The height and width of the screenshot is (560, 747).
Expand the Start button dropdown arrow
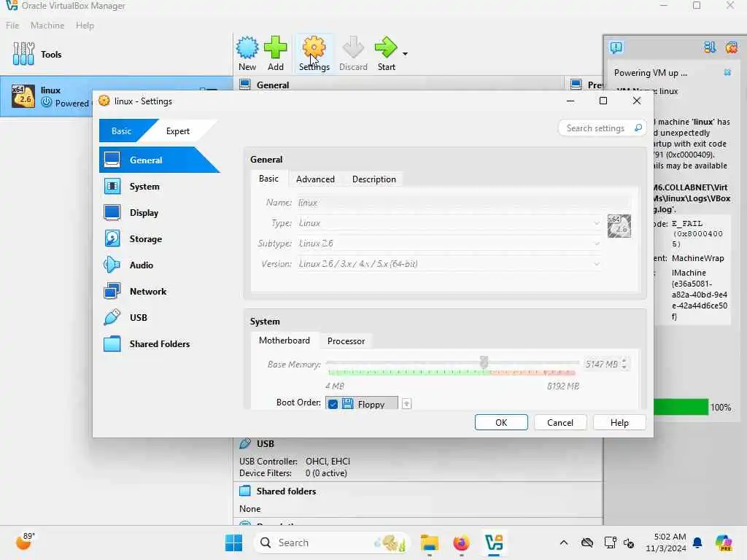pyautogui.click(x=405, y=54)
